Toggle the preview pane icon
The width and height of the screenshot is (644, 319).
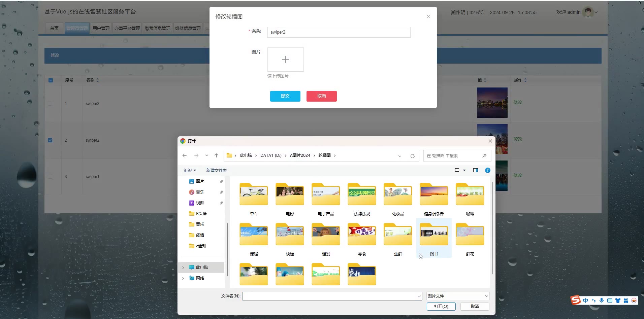pyautogui.click(x=476, y=170)
